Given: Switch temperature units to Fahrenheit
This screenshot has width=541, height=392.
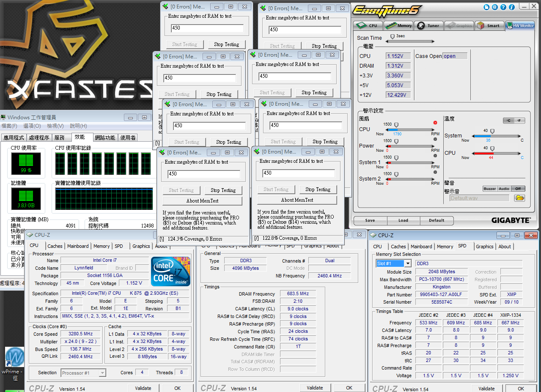Looking at the screenshot, I should click(x=520, y=120).
